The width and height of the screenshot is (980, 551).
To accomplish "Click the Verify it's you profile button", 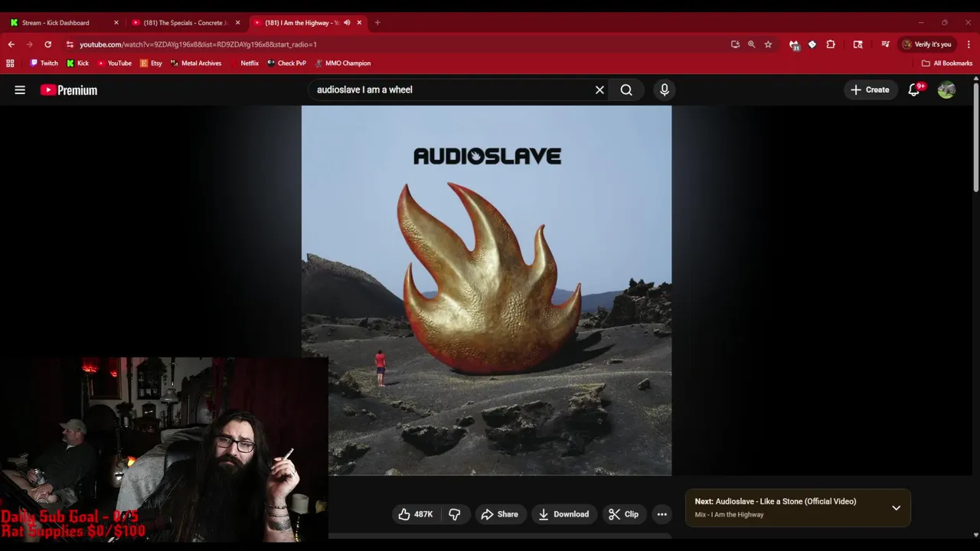I will click(927, 44).
